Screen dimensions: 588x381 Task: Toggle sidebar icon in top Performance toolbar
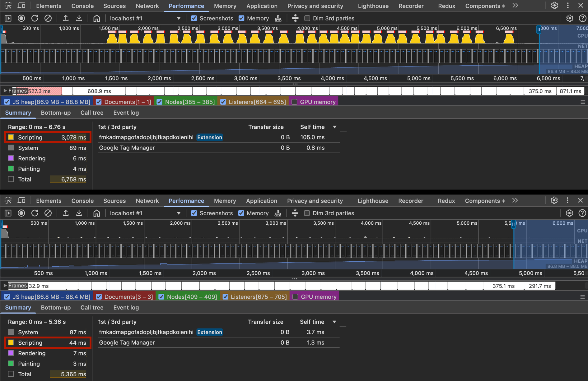[8, 18]
